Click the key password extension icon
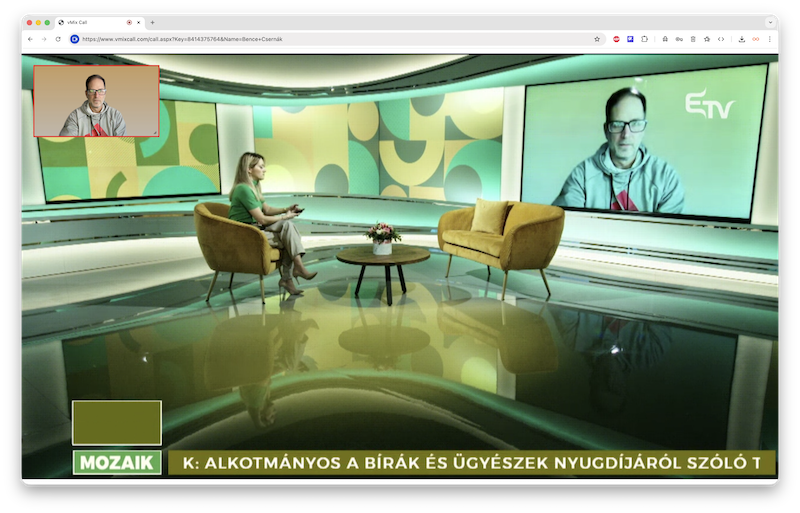Viewport: 800px width, 513px height. point(679,39)
